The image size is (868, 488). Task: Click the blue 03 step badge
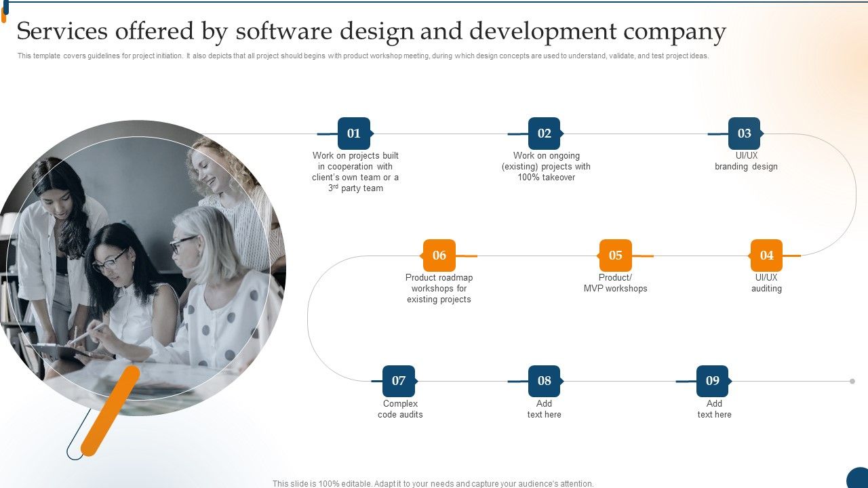[x=745, y=134]
